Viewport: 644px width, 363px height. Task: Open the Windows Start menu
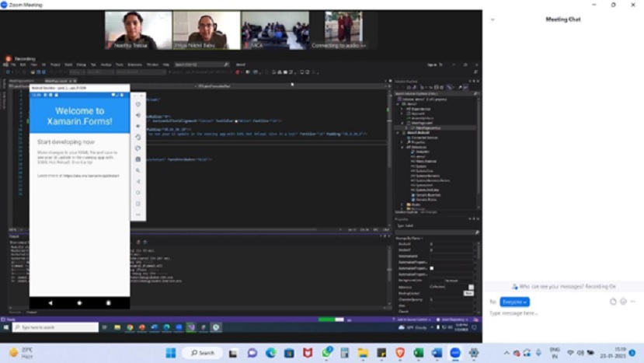[x=170, y=353]
